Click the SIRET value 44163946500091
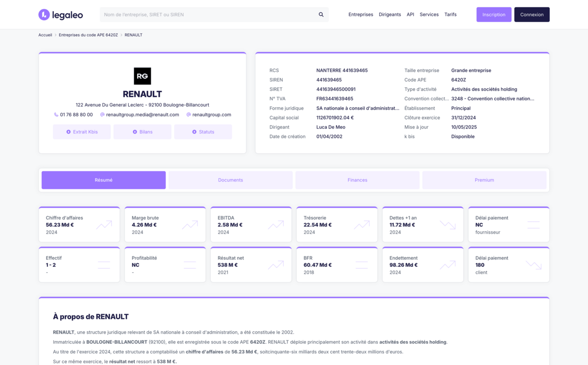The height and width of the screenshot is (365, 588). (x=336, y=89)
